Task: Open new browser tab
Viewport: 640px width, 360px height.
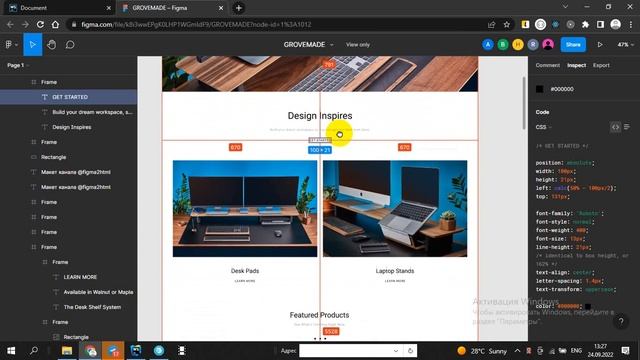Action: coord(239,8)
